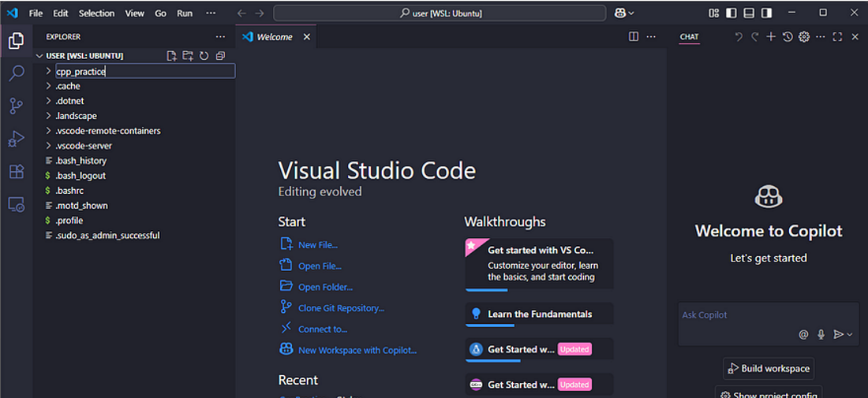The height and width of the screenshot is (398, 868).
Task: Click New Workspace with Copilot... link
Action: pos(357,350)
